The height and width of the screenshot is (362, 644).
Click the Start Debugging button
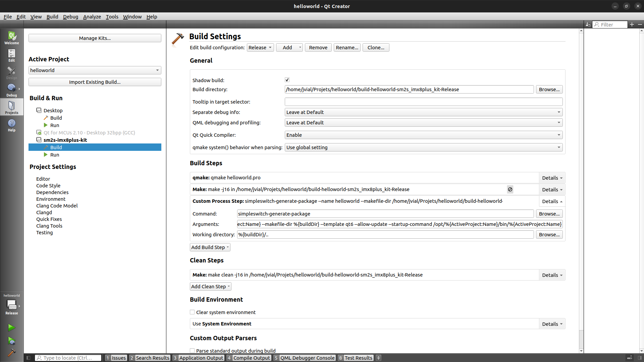[x=11, y=341]
